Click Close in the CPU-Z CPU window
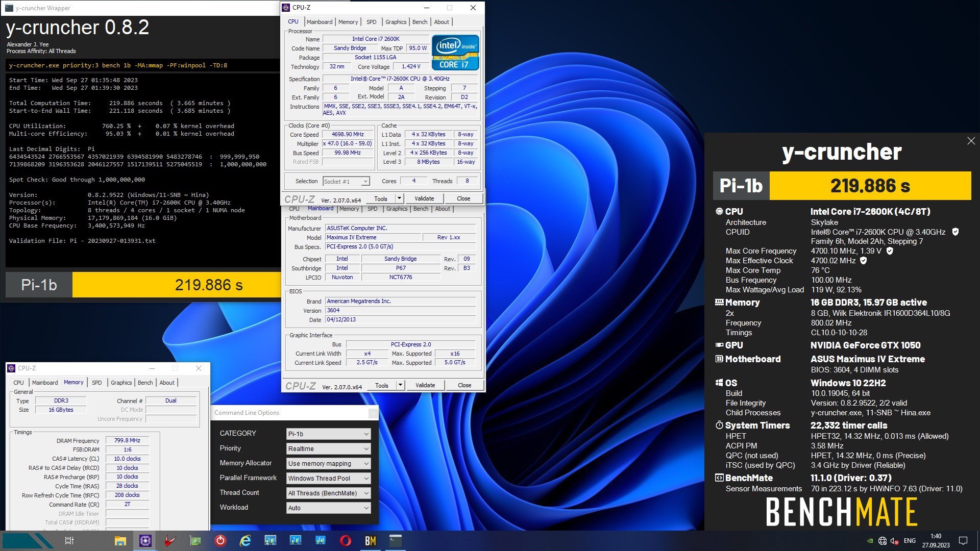Screen dimensions: 980x551 tap(463, 198)
